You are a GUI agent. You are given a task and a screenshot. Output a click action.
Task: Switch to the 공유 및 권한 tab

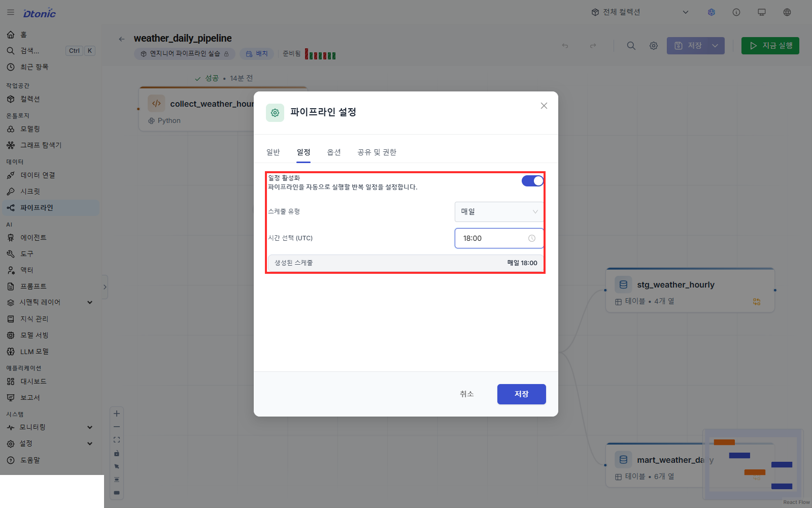pyautogui.click(x=377, y=152)
